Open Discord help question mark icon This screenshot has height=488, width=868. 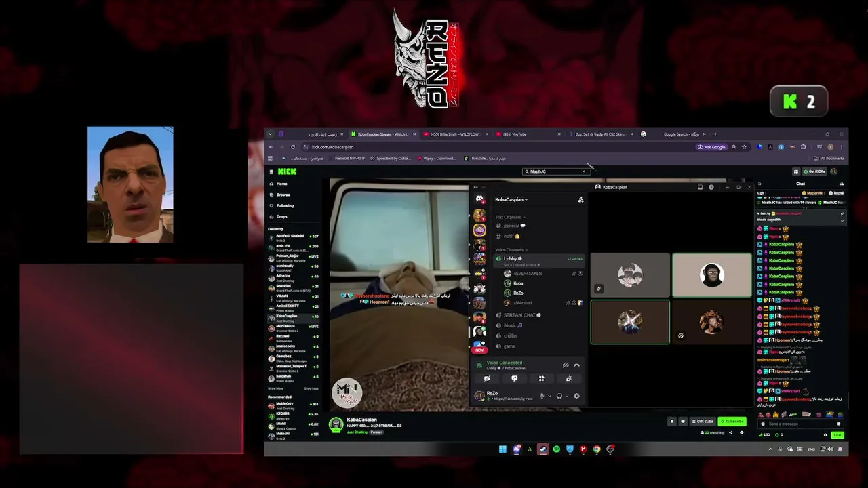pyautogui.click(x=711, y=187)
